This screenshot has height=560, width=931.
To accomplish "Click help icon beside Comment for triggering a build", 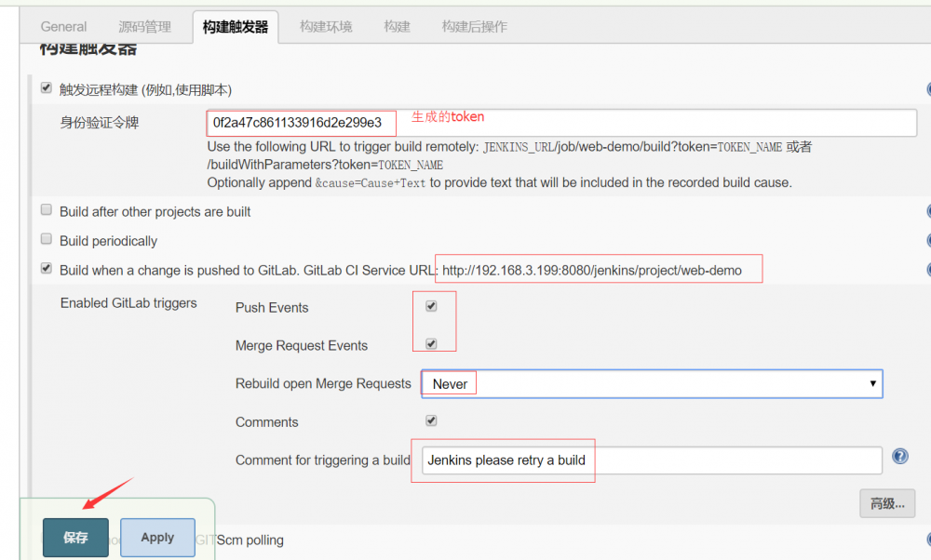I will click(899, 456).
